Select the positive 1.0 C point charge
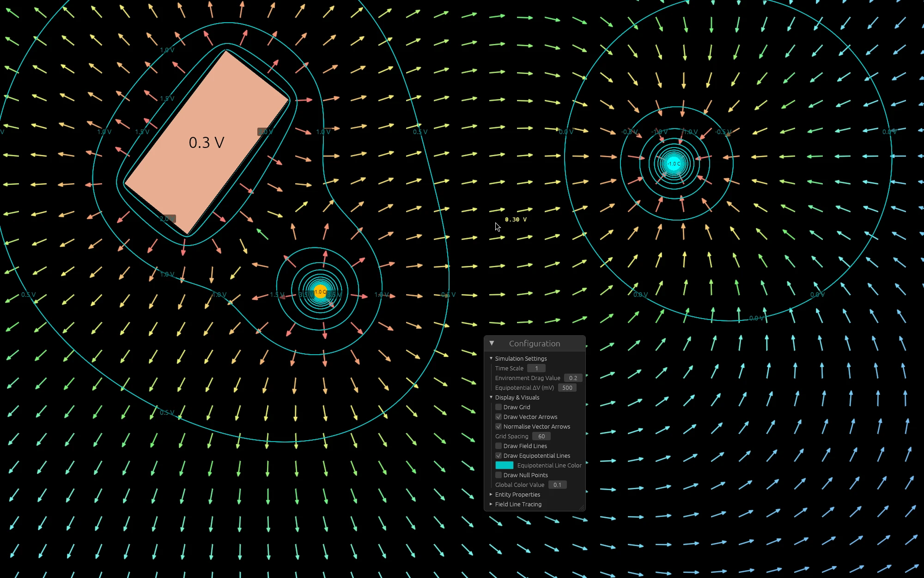Image resolution: width=924 pixels, height=578 pixels. click(320, 292)
